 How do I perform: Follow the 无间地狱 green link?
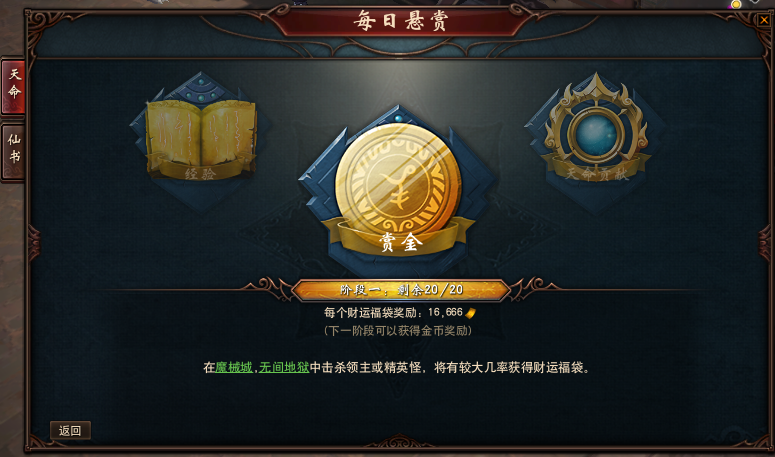coord(284,368)
